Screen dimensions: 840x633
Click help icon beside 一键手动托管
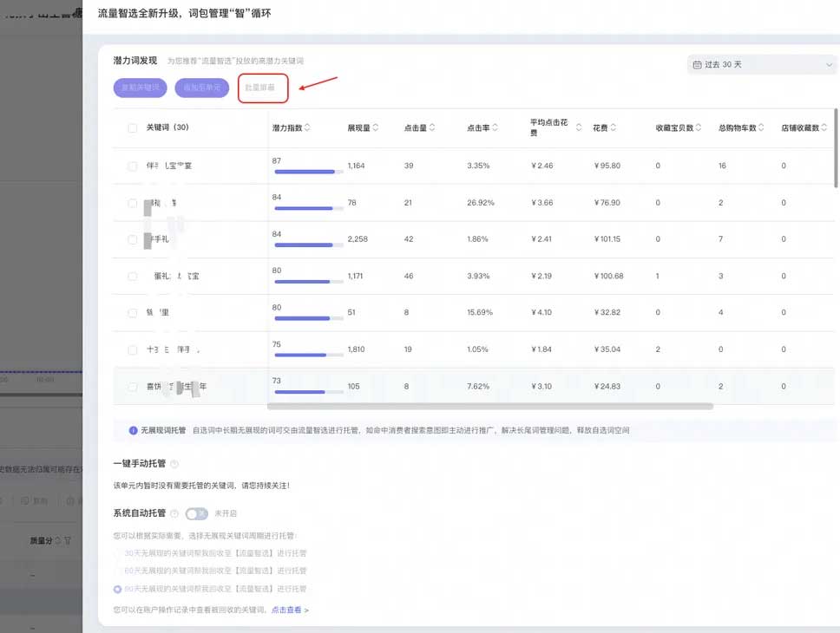[174, 464]
